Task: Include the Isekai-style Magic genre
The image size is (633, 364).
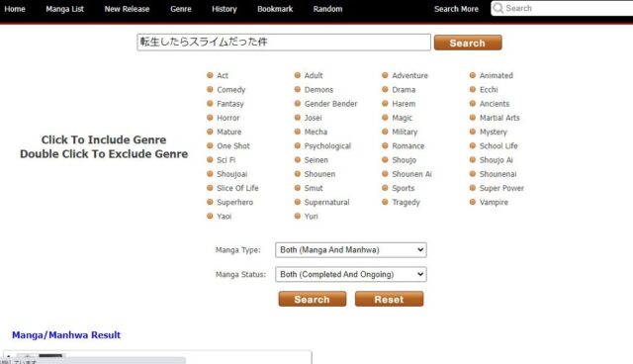Action: click(x=403, y=118)
